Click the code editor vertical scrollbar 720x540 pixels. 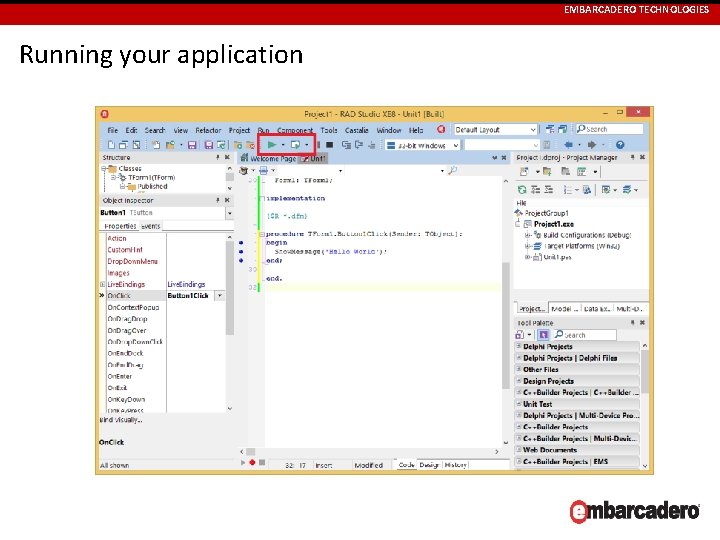tap(506, 312)
